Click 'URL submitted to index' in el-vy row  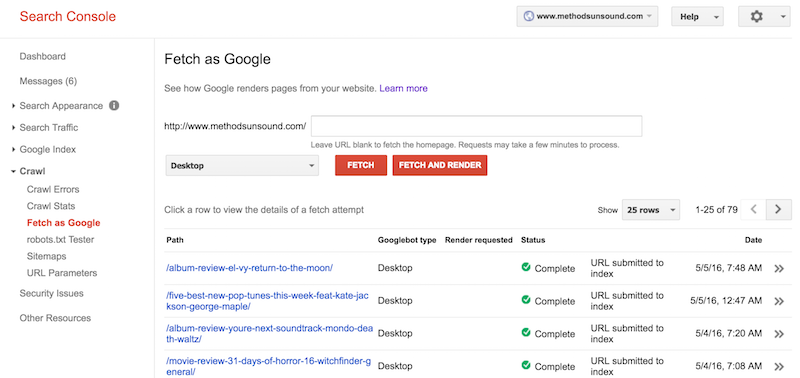627,268
